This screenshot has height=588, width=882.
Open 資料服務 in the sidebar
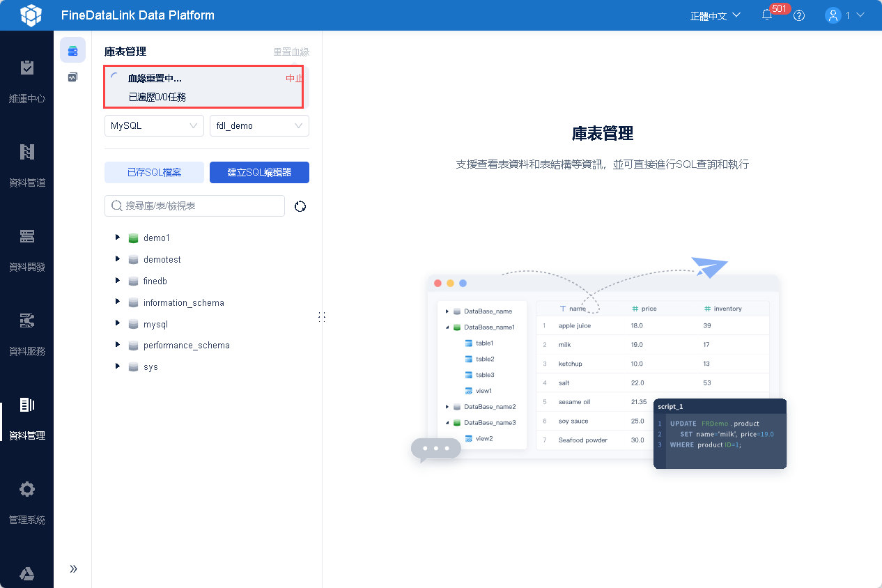click(27, 334)
